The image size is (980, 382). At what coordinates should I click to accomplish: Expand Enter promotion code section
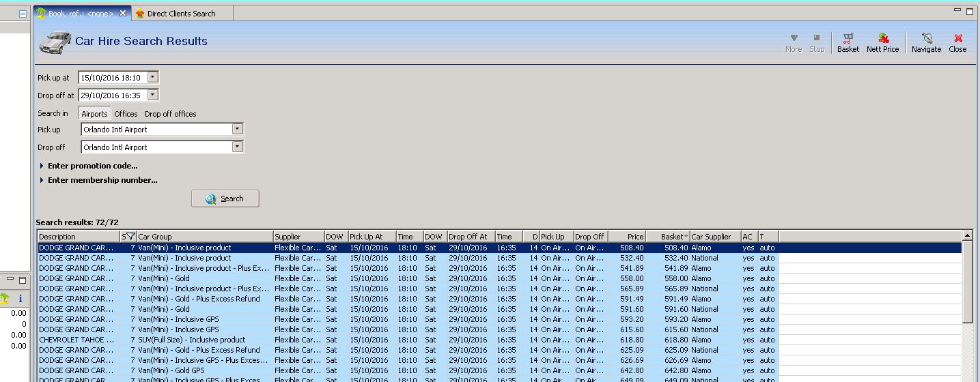click(92, 166)
